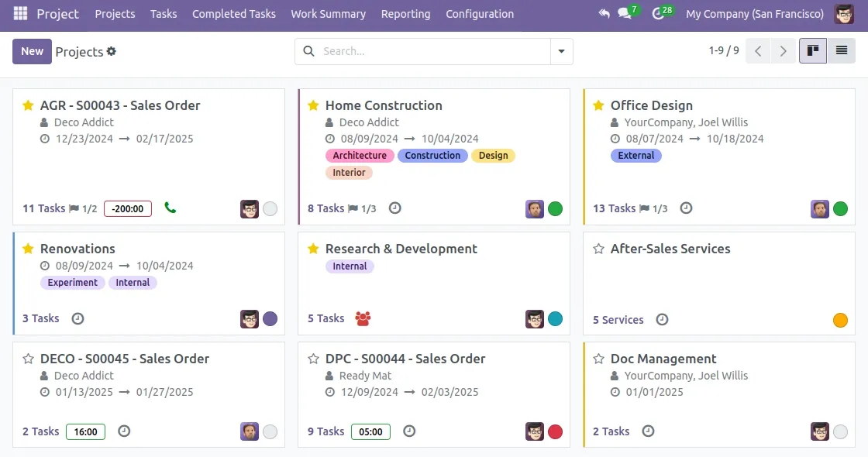Viewport: 868px width, 457px height.
Task: Click the activity clock on Home Construction card
Action: tap(394, 208)
